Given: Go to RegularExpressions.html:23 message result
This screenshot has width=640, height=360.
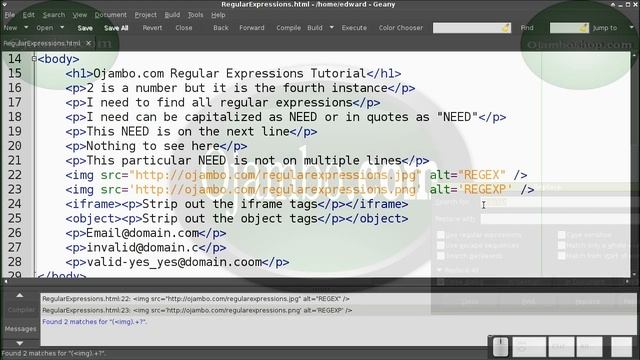Looking at the screenshot, I should tap(197, 310).
